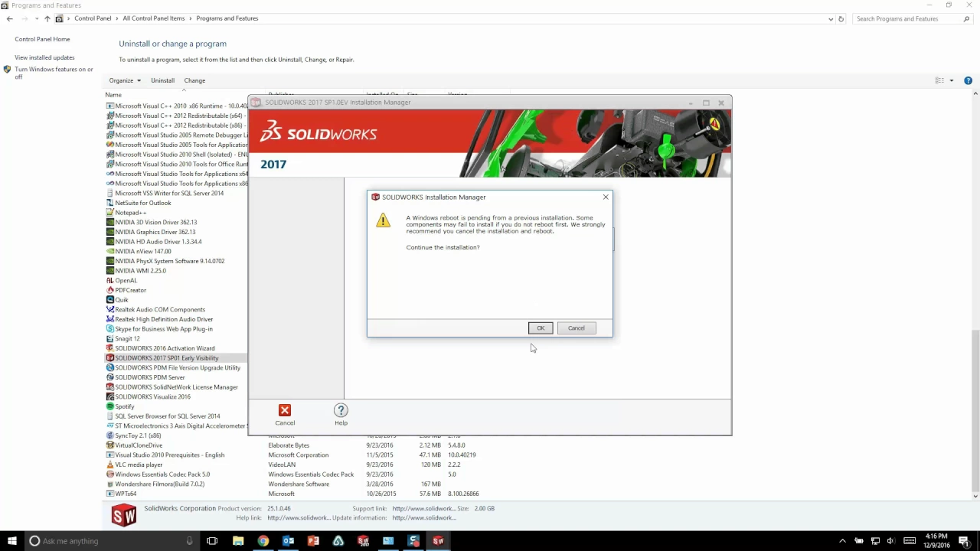
Task: Show hidden system tray icons
Action: [x=842, y=541]
